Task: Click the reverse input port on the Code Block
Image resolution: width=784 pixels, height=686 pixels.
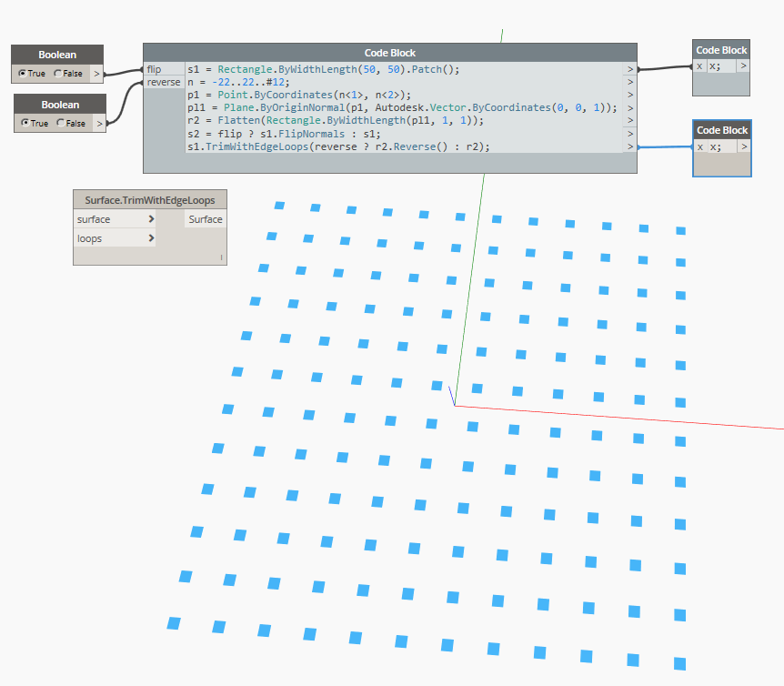Action: [164, 81]
